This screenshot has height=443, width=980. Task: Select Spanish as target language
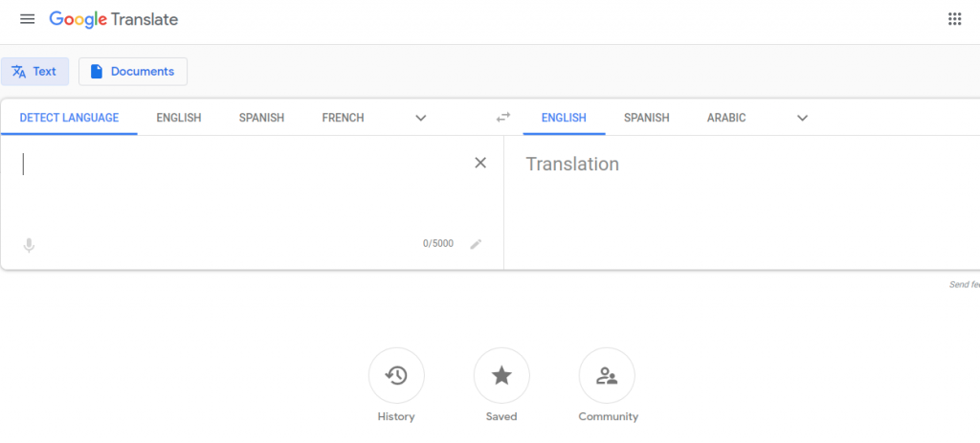[646, 118]
